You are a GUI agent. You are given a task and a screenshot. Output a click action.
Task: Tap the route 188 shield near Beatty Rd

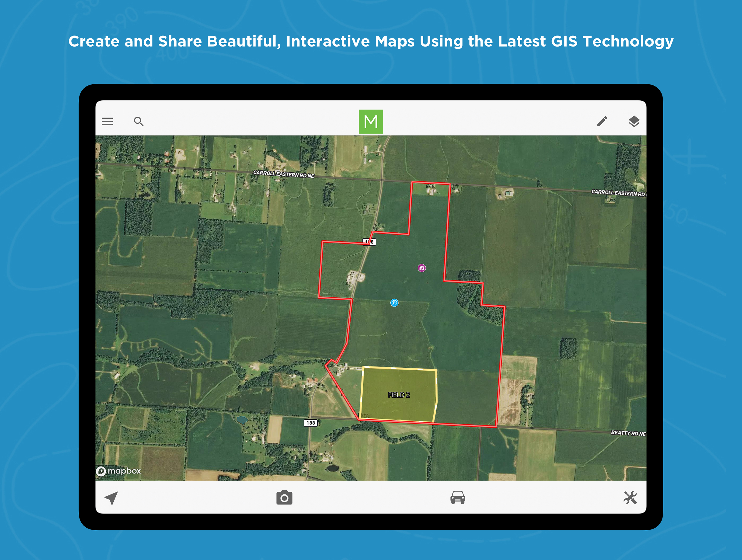pyautogui.click(x=311, y=423)
